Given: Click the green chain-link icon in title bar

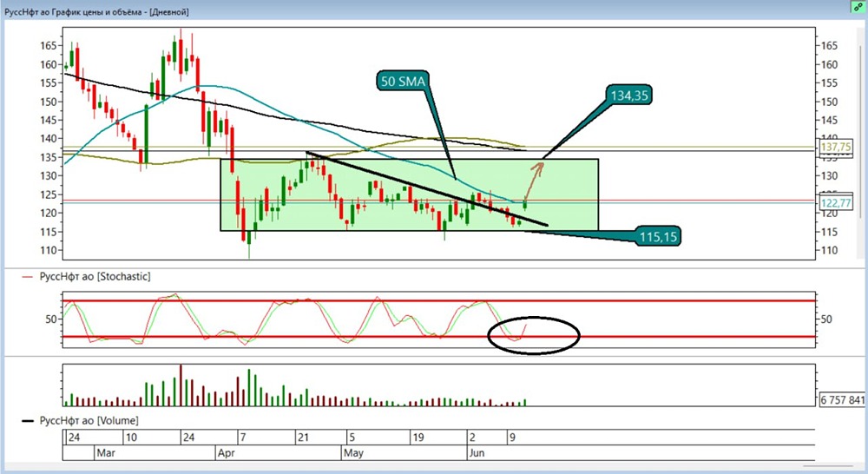Looking at the screenshot, I should tap(858, 7).
